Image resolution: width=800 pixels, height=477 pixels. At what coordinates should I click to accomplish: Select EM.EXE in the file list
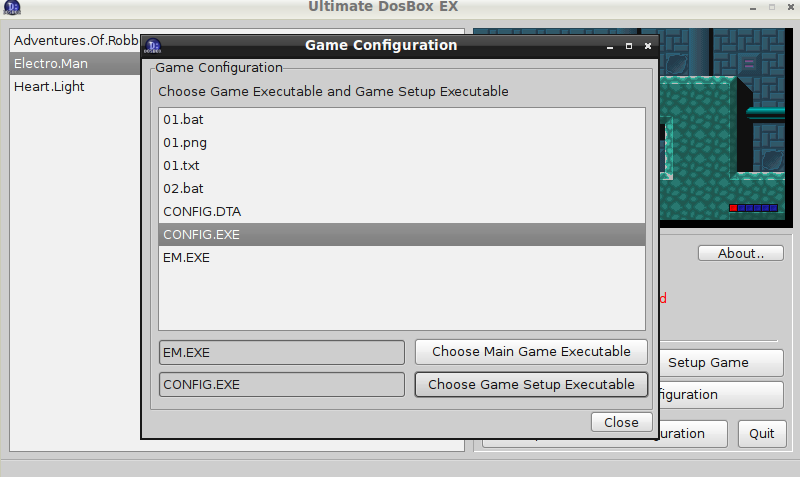(186, 257)
